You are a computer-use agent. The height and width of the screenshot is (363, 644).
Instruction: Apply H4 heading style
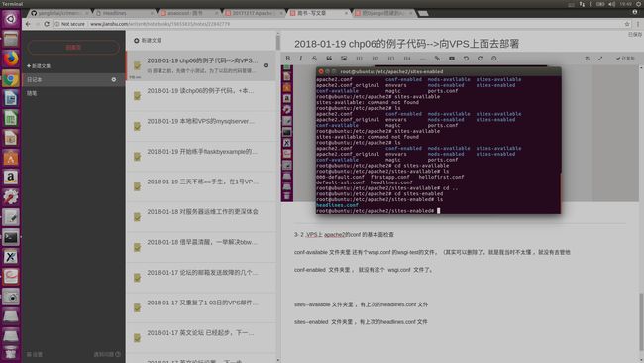click(407, 58)
